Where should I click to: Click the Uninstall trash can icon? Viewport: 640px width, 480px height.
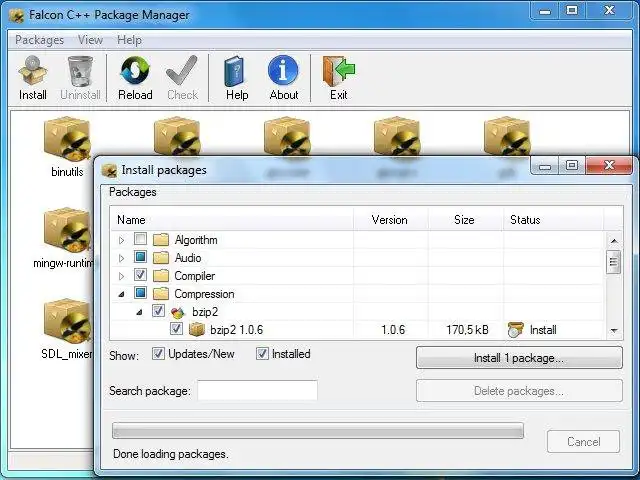pos(80,71)
